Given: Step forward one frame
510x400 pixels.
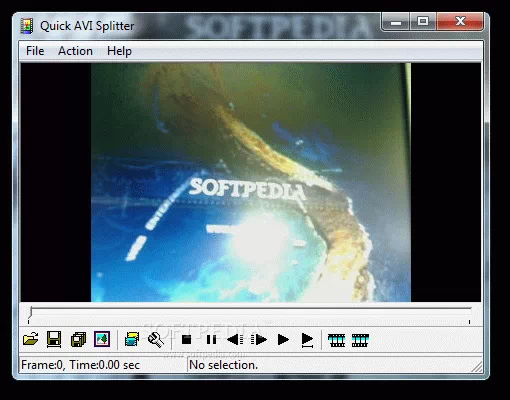Looking at the screenshot, I should [259, 340].
